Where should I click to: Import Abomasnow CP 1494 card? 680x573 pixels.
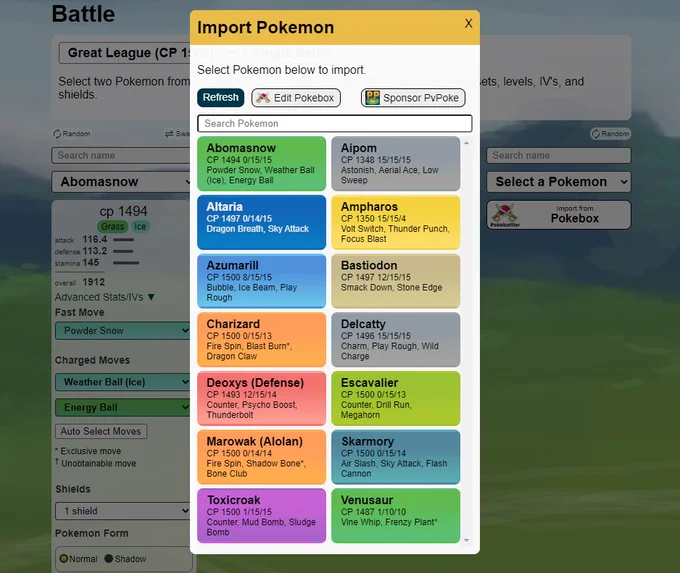point(262,164)
